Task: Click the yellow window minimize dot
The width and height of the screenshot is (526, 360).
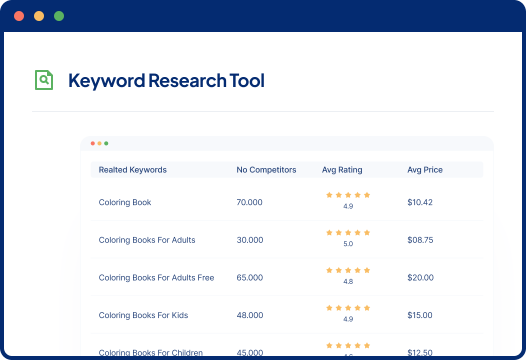Action: click(39, 16)
